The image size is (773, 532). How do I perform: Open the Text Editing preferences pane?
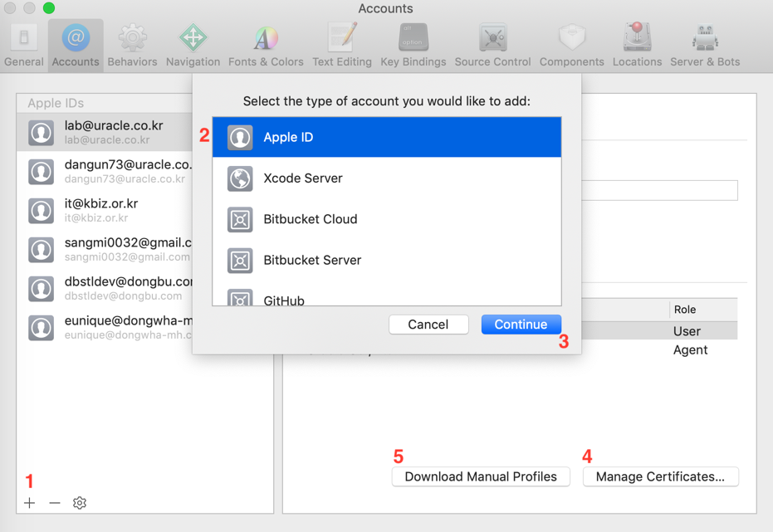click(341, 45)
